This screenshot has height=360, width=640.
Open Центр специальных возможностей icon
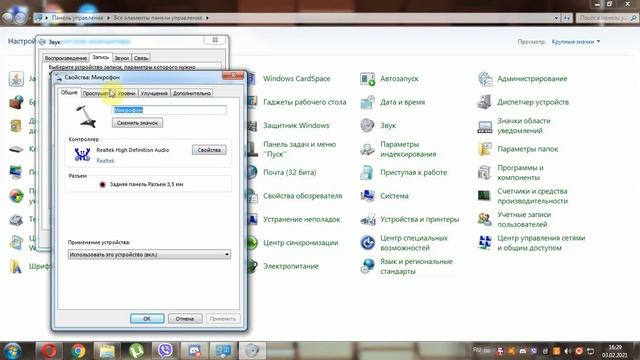point(367,243)
